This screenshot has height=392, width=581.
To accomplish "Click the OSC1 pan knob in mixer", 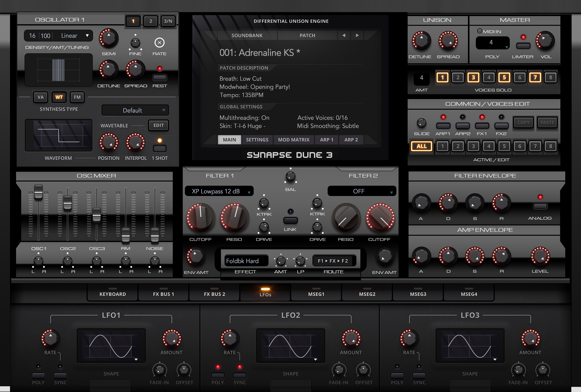I will click(x=38, y=261).
